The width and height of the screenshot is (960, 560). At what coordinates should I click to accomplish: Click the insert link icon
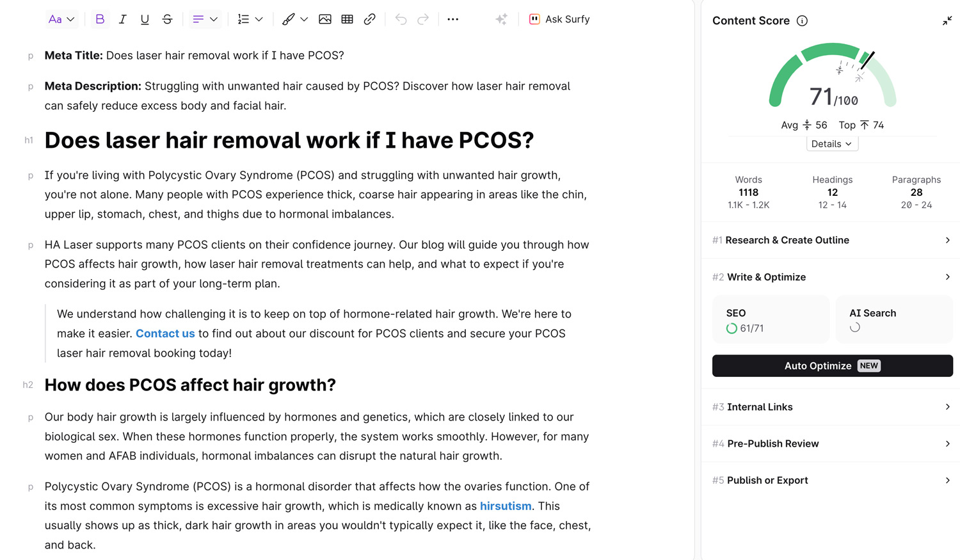(x=370, y=19)
